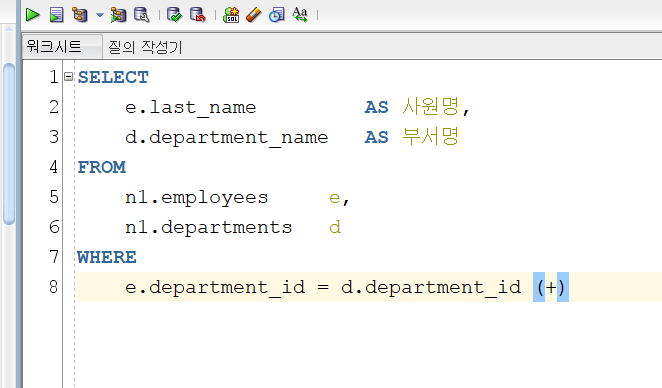Click the WHERE keyword on line 7
Viewport: 662px width, 388px height.
107,257
